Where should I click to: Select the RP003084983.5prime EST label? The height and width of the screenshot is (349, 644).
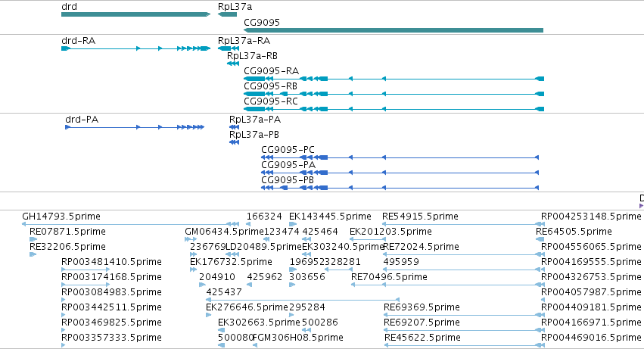point(111,293)
